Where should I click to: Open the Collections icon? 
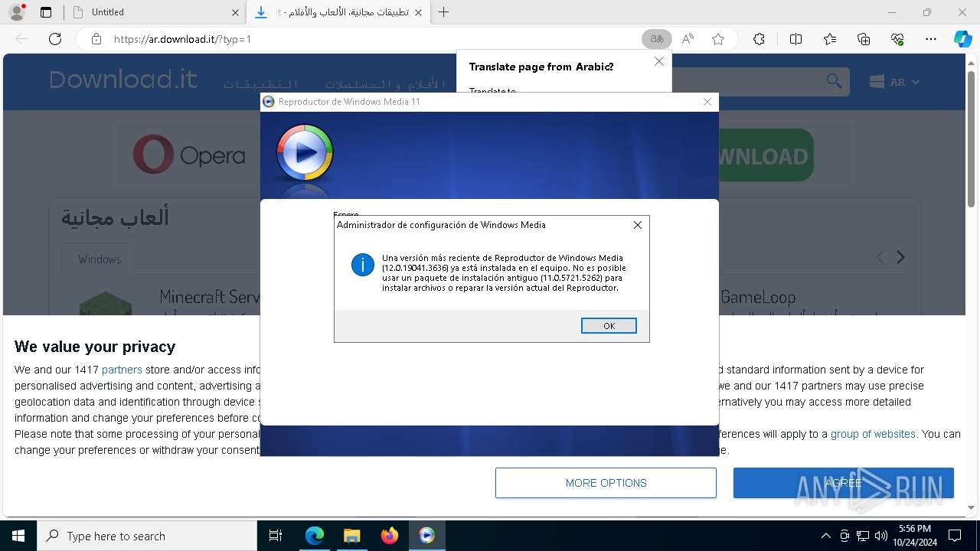(x=864, y=39)
